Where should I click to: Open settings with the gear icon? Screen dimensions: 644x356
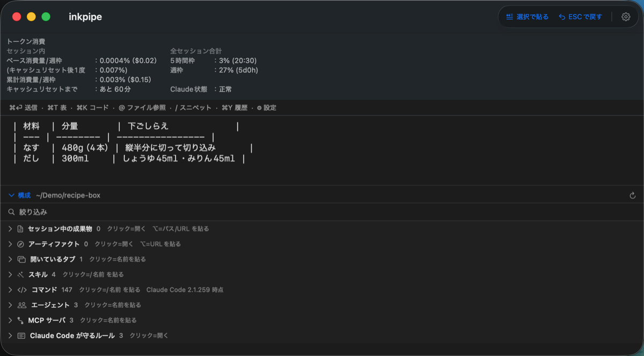coord(626,17)
